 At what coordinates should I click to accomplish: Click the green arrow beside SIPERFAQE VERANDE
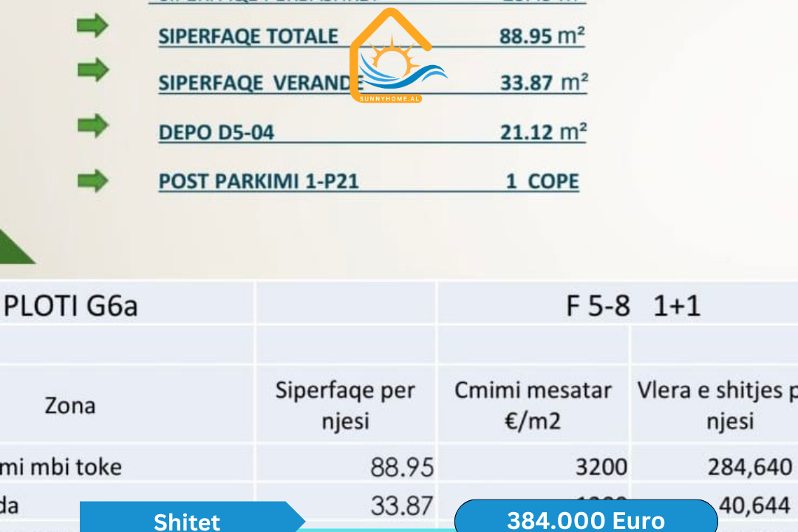(x=92, y=71)
